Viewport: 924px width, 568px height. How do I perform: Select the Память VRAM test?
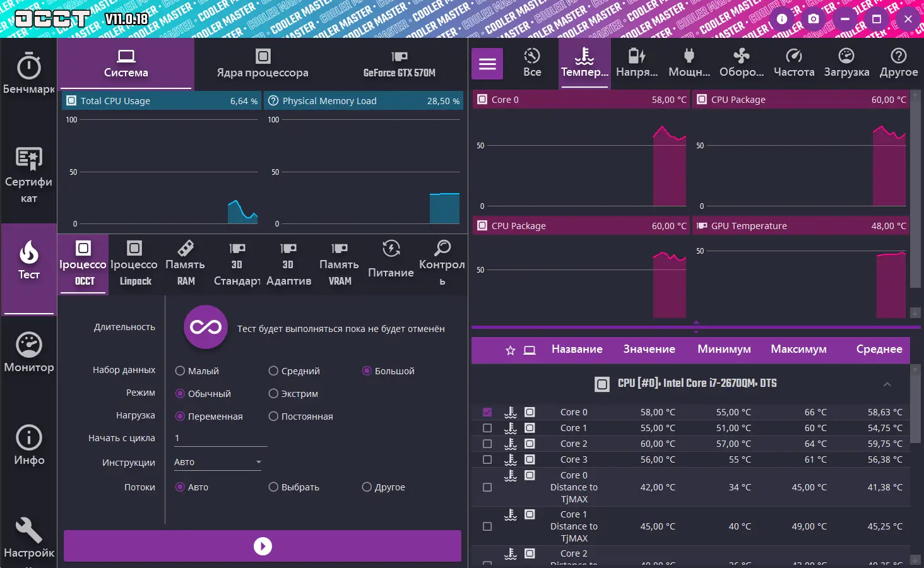point(340,264)
